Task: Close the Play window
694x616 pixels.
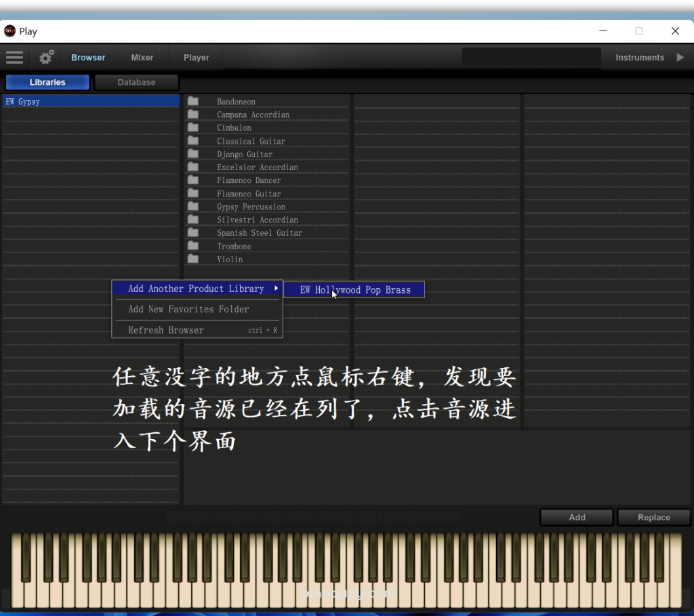Action: point(675,31)
